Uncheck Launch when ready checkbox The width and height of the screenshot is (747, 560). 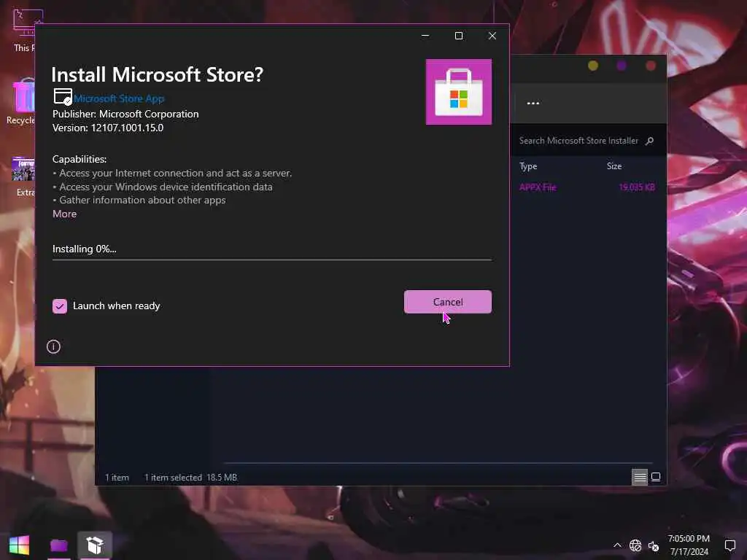point(60,306)
